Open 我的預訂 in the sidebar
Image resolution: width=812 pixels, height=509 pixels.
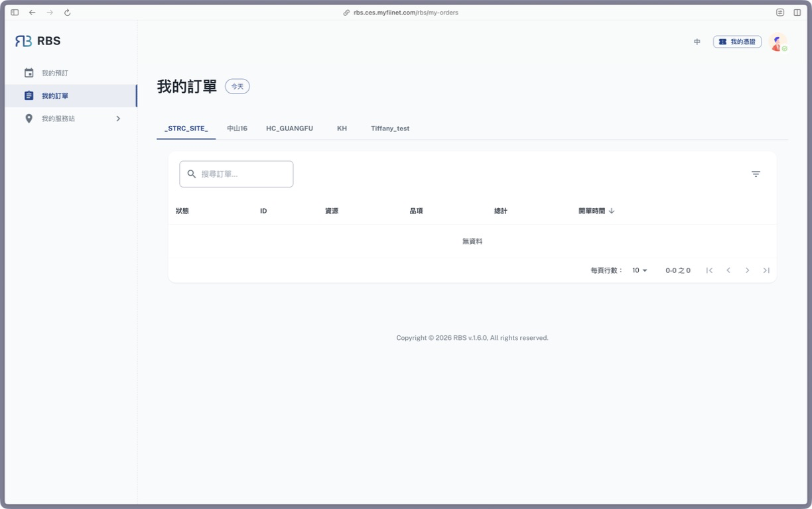[x=71, y=73]
